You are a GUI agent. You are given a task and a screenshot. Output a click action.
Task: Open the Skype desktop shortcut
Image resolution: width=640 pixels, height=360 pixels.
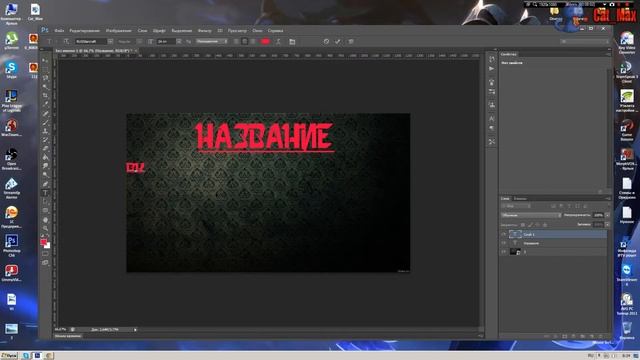point(11,70)
